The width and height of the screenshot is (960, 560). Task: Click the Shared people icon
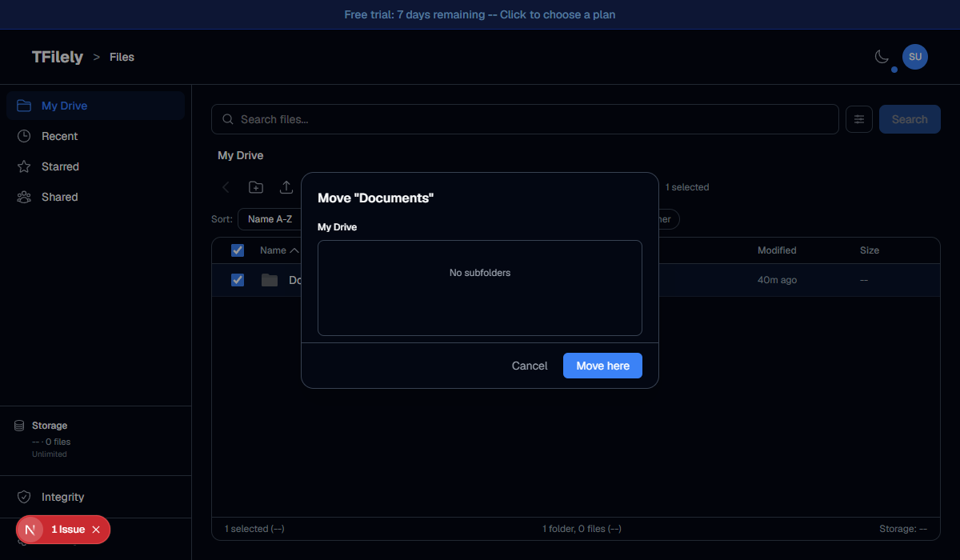coord(24,197)
